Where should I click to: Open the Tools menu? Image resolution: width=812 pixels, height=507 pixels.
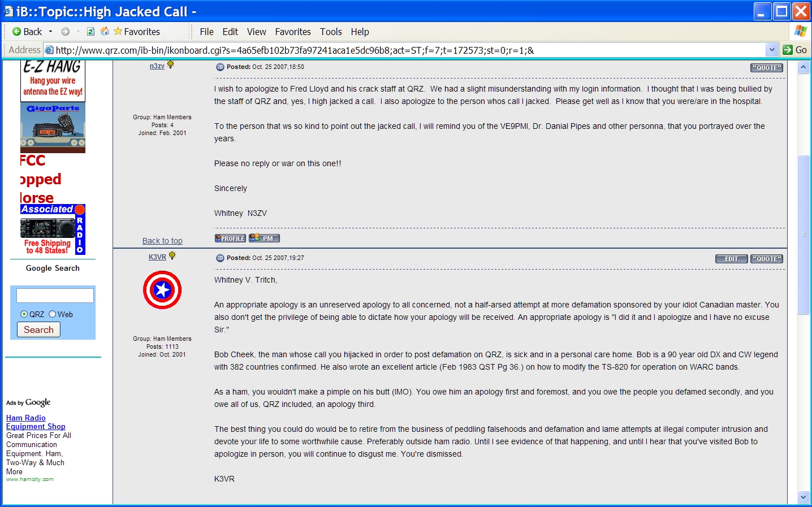[x=331, y=32]
